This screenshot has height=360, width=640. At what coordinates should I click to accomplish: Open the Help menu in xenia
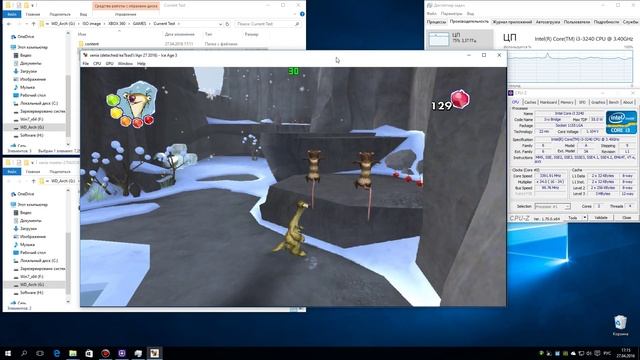(141, 64)
